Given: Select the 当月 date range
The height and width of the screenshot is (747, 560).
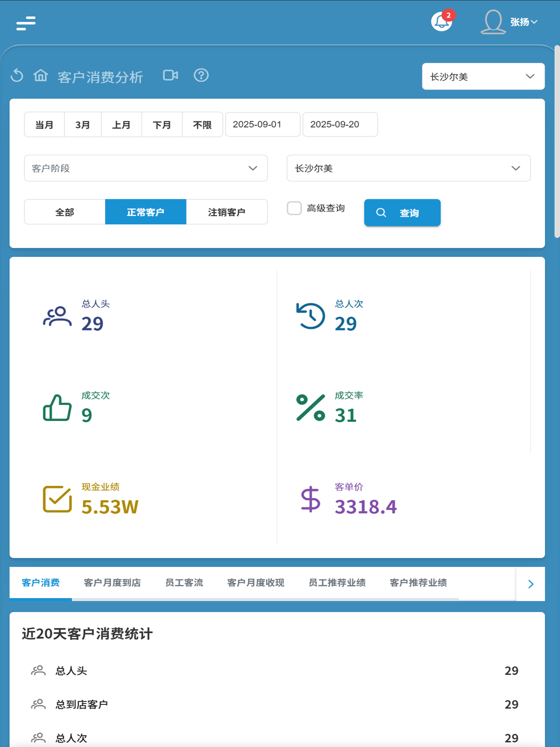Looking at the screenshot, I should 44,125.
